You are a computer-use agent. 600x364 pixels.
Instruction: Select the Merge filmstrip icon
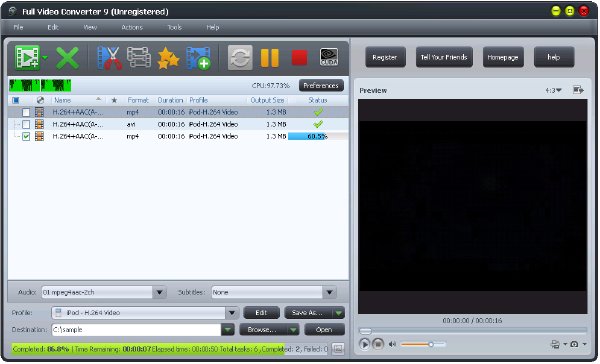click(139, 57)
